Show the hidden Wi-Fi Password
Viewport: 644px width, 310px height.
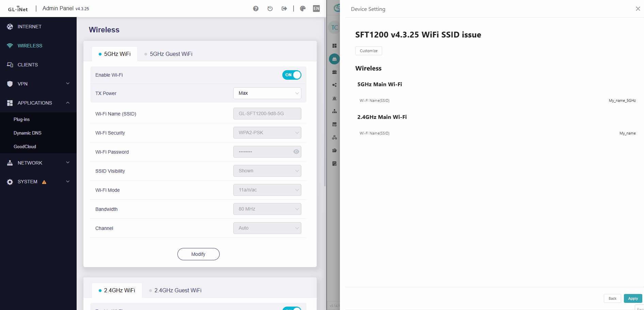click(x=296, y=152)
